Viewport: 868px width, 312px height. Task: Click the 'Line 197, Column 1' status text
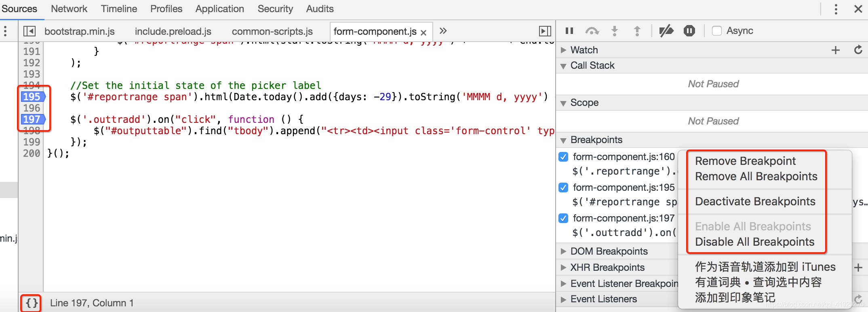click(92, 303)
